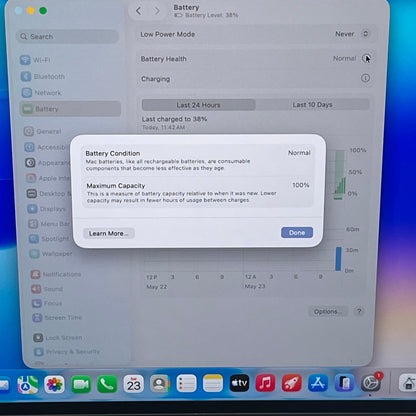Select Lock Screen in the sidebar
Viewport: 416px width, 416px height.
pos(58,338)
